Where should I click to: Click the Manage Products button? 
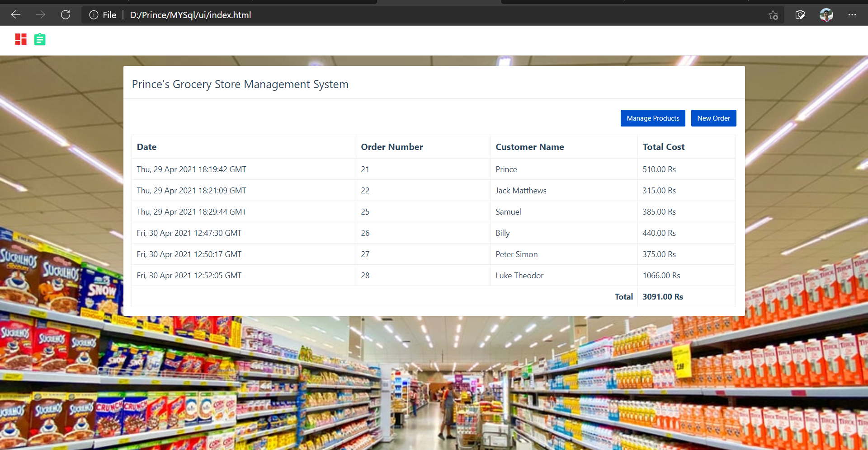point(653,118)
